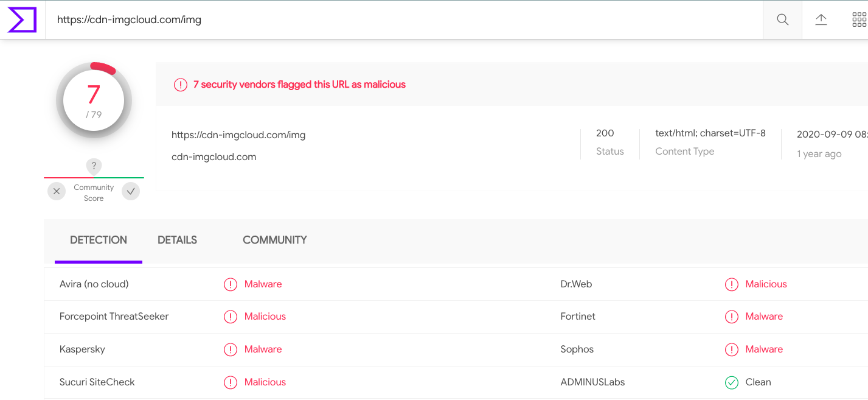
Task: Click the Dr.Web Malicious verdict
Action: click(x=766, y=284)
